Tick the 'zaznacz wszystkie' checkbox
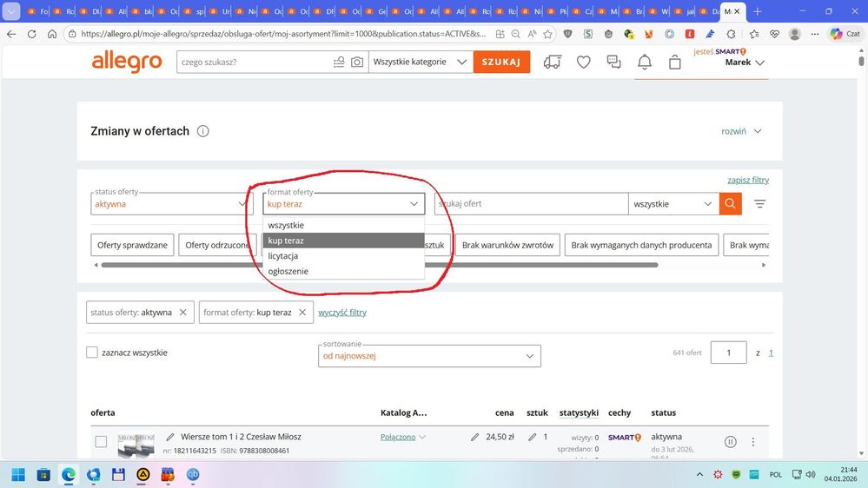868x488 pixels. (92, 353)
